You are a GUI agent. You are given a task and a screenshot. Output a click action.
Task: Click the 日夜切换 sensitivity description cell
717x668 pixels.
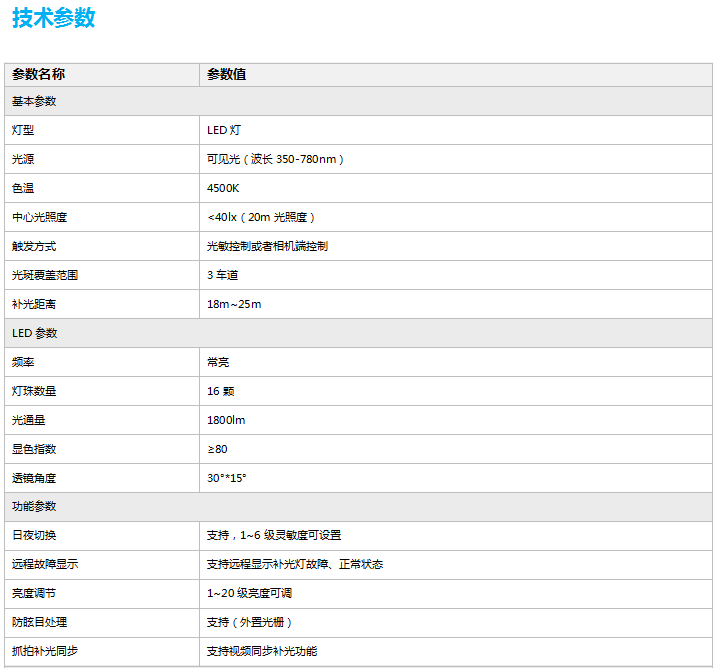tap(274, 536)
